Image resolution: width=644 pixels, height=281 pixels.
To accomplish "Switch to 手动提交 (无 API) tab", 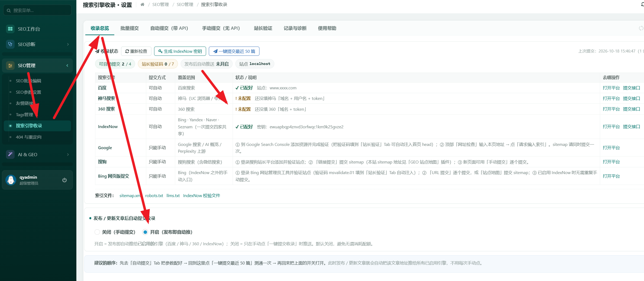I will click(221, 28).
